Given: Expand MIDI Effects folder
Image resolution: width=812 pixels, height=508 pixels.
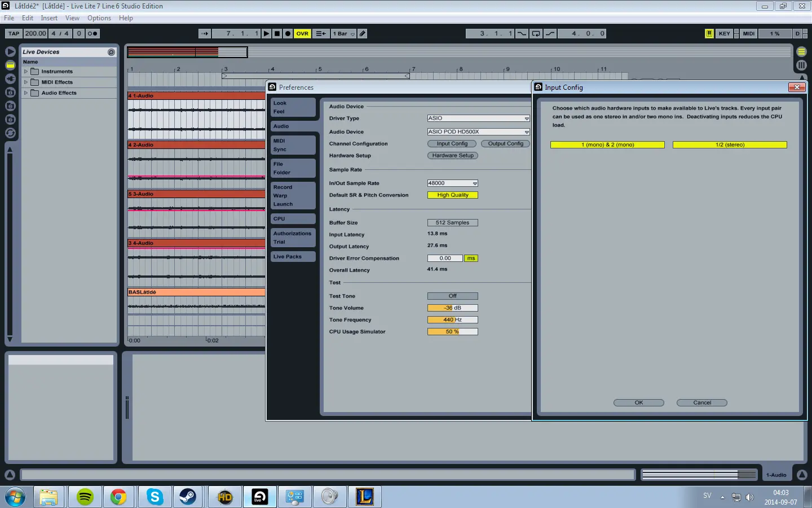Looking at the screenshot, I should click(26, 82).
